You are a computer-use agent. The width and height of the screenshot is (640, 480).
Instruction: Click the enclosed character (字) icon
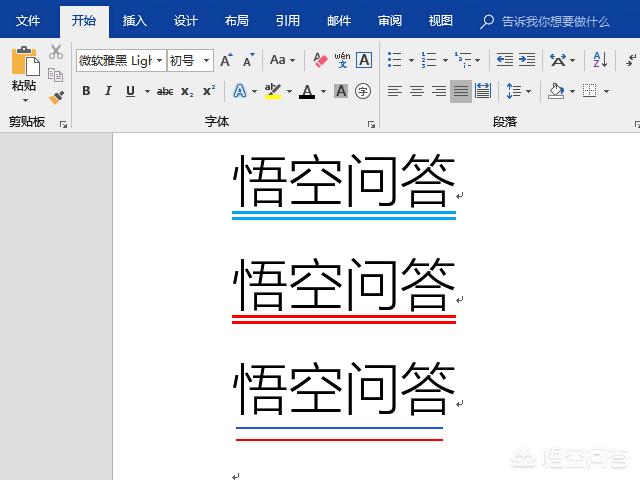[363, 91]
